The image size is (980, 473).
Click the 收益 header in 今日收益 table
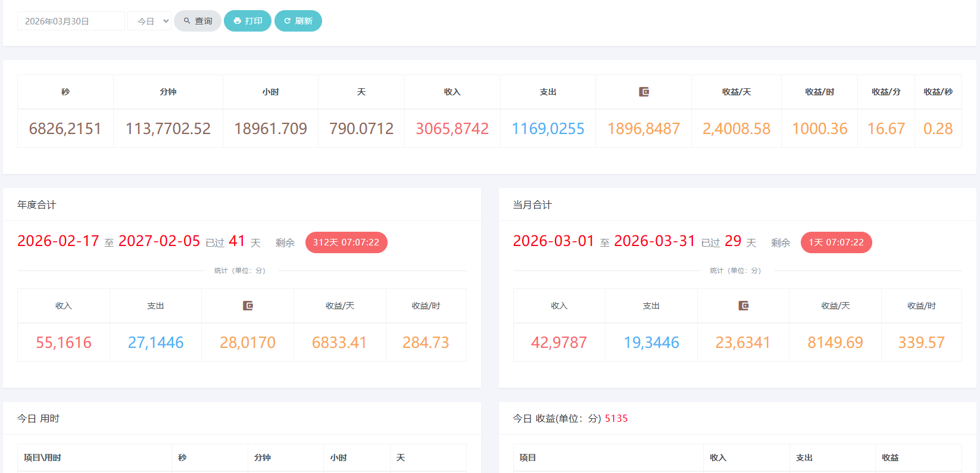coord(890,458)
